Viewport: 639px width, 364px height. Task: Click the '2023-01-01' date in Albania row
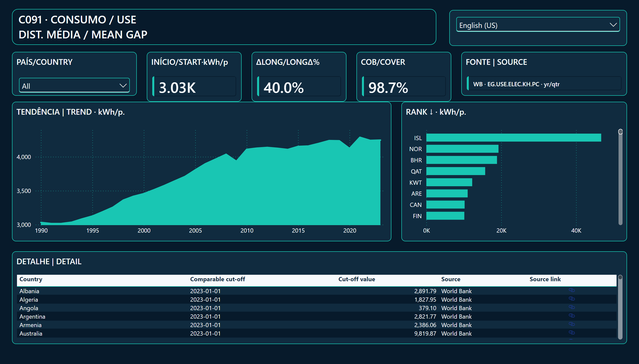pyautogui.click(x=205, y=291)
